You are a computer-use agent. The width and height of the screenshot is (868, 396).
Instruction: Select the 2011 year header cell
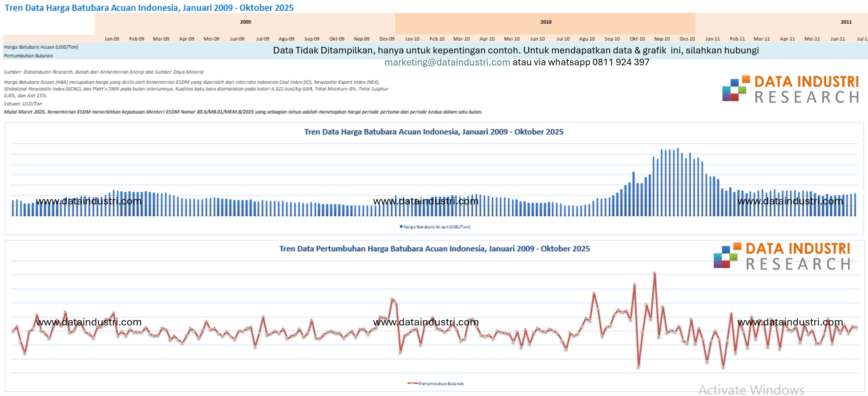[846, 22]
